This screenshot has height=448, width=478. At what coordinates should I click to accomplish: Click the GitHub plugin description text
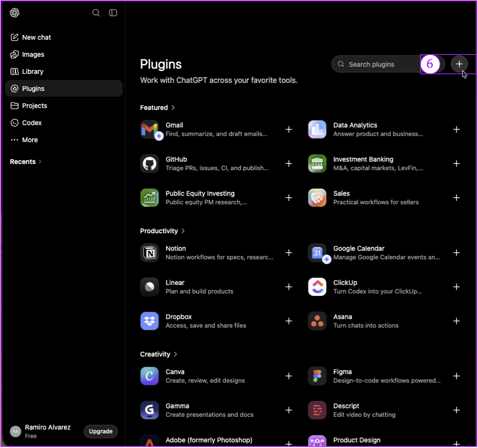click(x=217, y=168)
